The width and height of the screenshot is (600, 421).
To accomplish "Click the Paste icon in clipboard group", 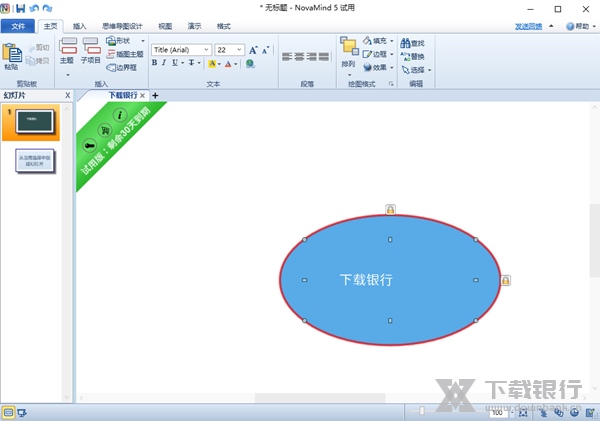I will (x=11, y=55).
